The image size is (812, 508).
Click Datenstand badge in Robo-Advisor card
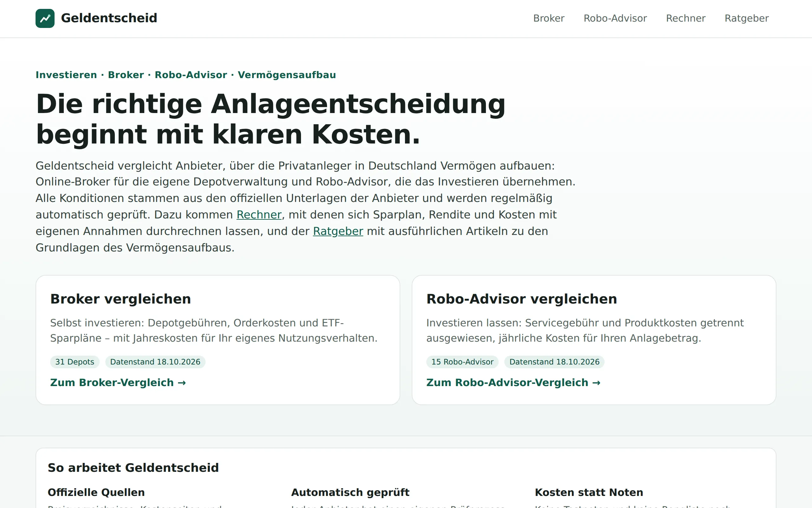[554, 362]
